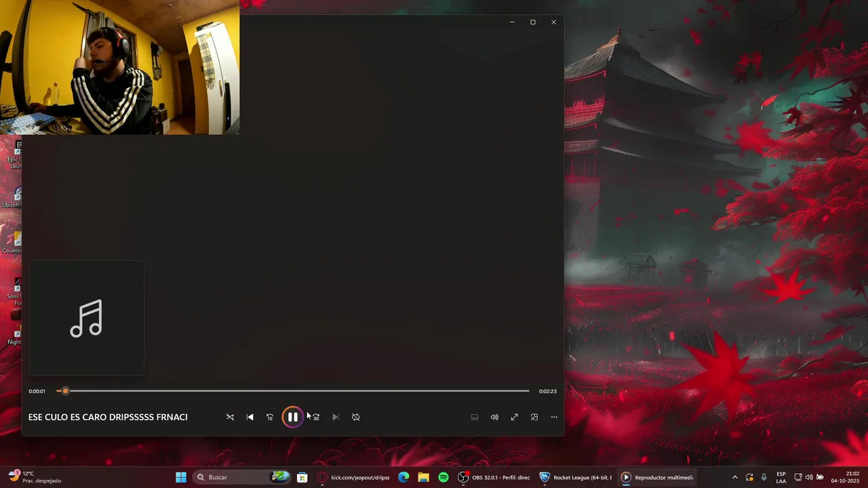The width and height of the screenshot is (868, 488).
Task: Switch to mini player view
Action: (534, 417)
